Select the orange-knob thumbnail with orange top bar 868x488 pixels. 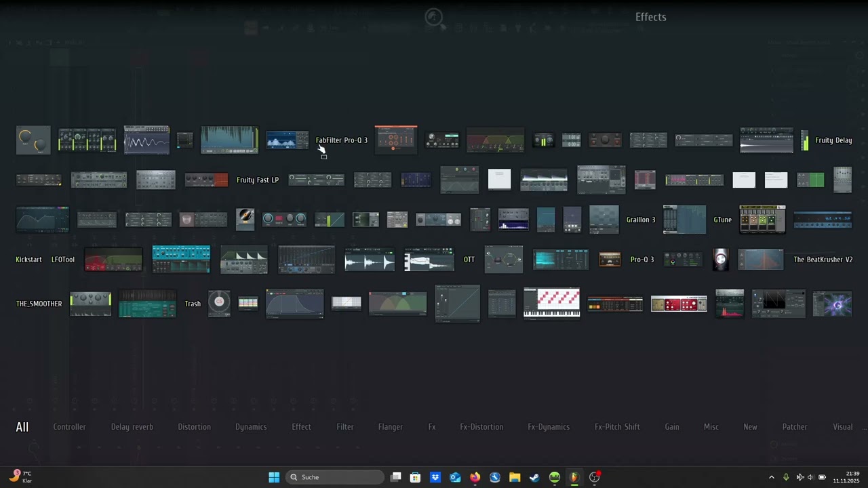pos(397,140)
